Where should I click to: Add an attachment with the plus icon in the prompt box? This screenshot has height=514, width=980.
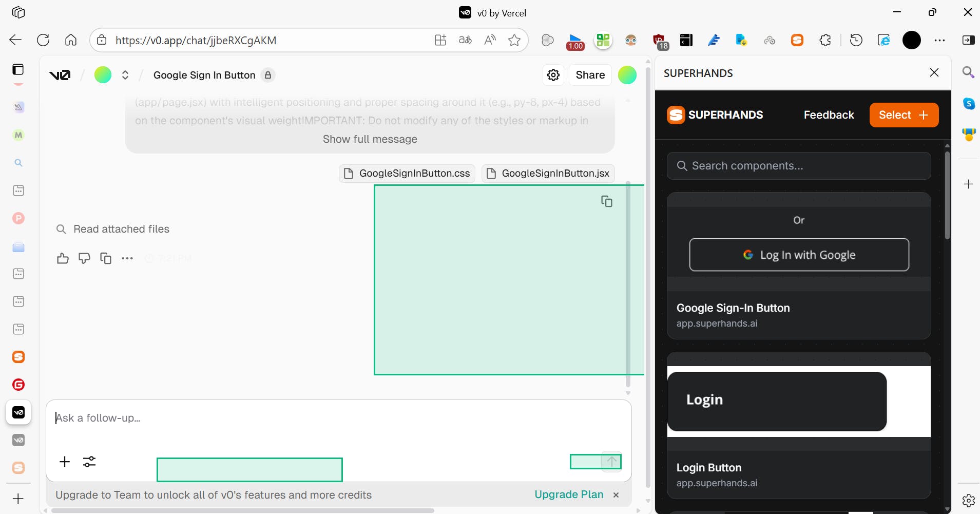point(65,462)
